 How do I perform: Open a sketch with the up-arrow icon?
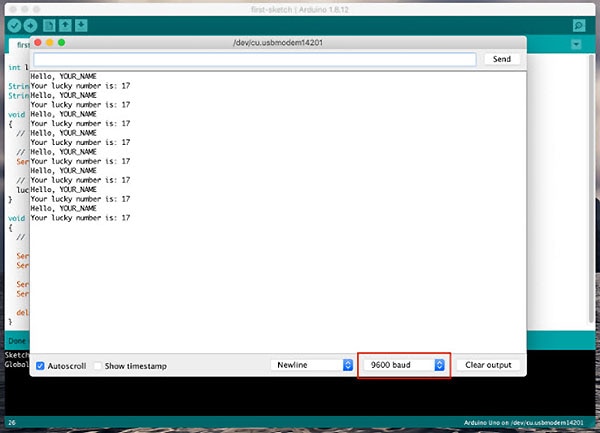click(x=65, y=24)
